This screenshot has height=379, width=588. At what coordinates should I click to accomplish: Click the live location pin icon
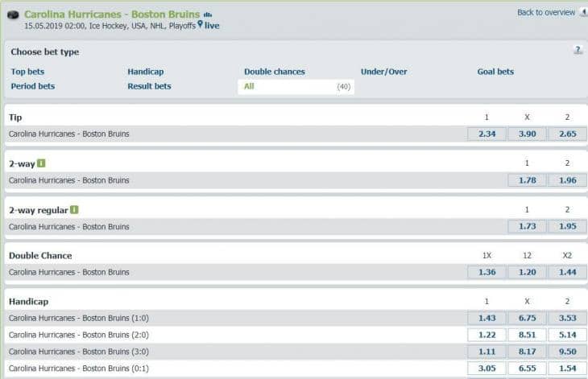tap(200, 25)
